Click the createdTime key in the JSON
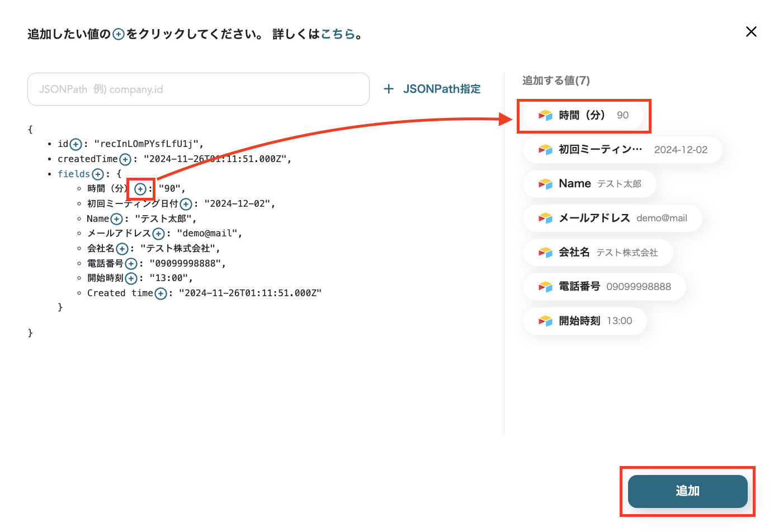This screenshot has height=532, width=774. click(x=88, y=159)
